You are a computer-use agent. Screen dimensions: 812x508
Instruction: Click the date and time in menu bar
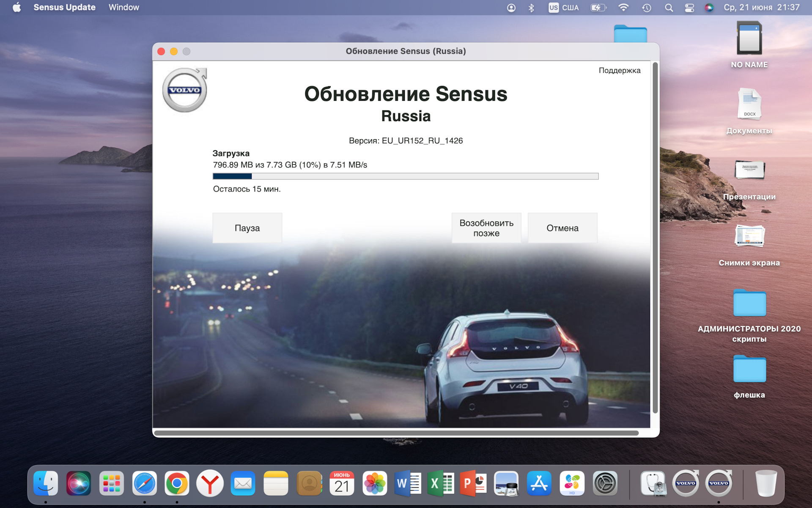click(762, 8)
